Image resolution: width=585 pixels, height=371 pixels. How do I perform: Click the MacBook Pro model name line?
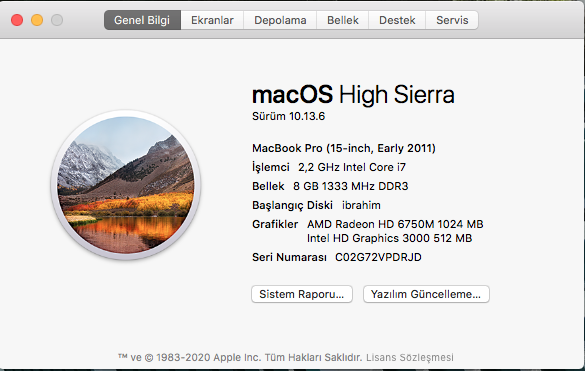pos(344,149)
